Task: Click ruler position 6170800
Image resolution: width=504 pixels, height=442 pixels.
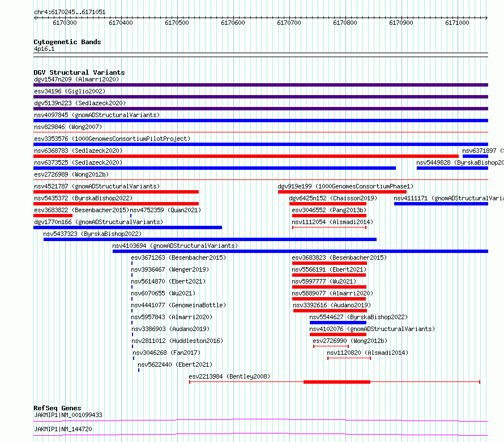Action: [x=345, y=23]
